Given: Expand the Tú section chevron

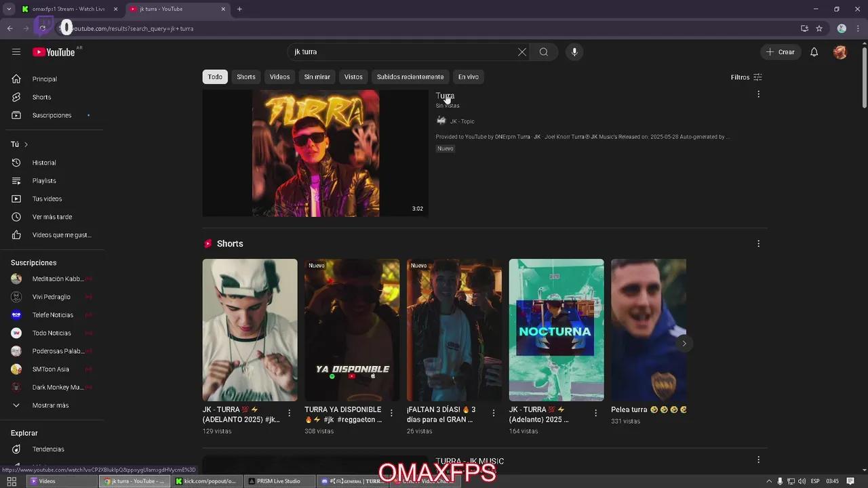Looking at the screenshot, I should 26,144.
